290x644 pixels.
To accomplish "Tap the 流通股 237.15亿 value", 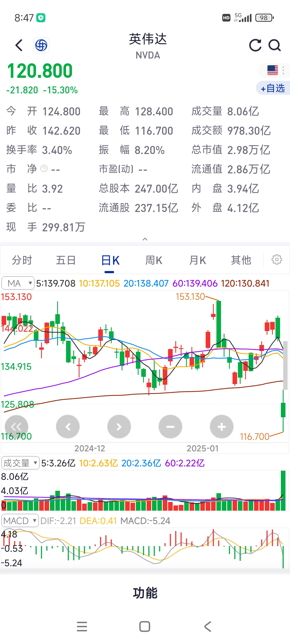I will 157,208.
